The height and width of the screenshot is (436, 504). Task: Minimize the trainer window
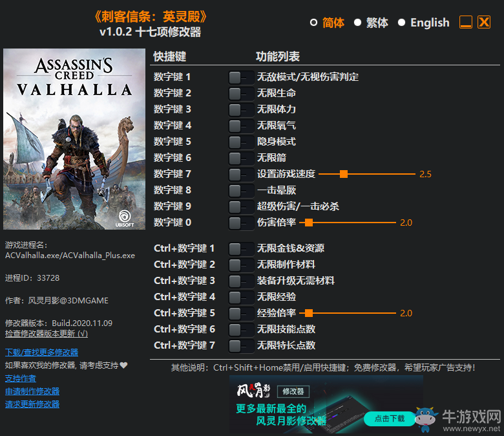click(466, 22)
